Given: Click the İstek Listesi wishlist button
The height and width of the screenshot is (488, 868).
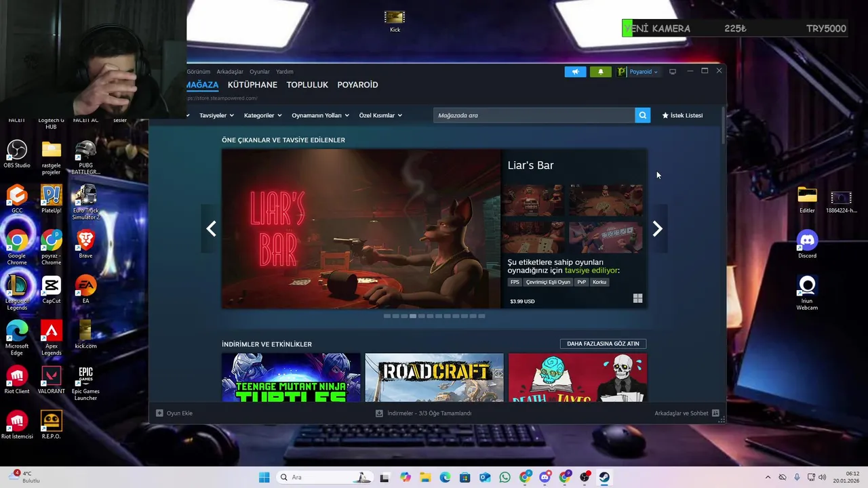Looking at the screenshot, I should click(682, 115).
